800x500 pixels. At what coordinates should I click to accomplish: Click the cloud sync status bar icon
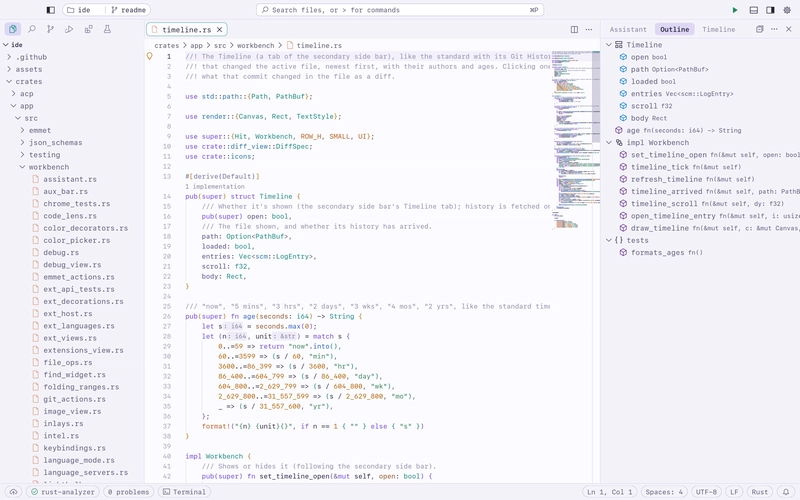coord(14,492)
